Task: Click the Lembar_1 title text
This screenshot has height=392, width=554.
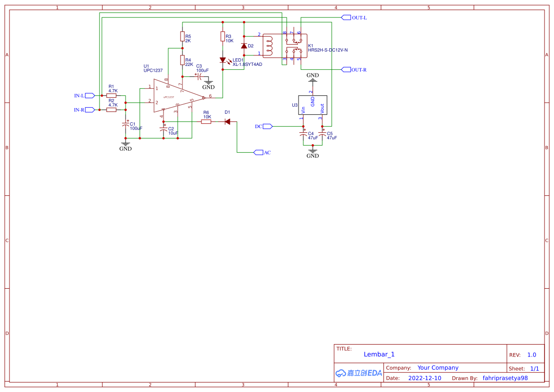Action: pyautogui.click(x=380, y=354)
